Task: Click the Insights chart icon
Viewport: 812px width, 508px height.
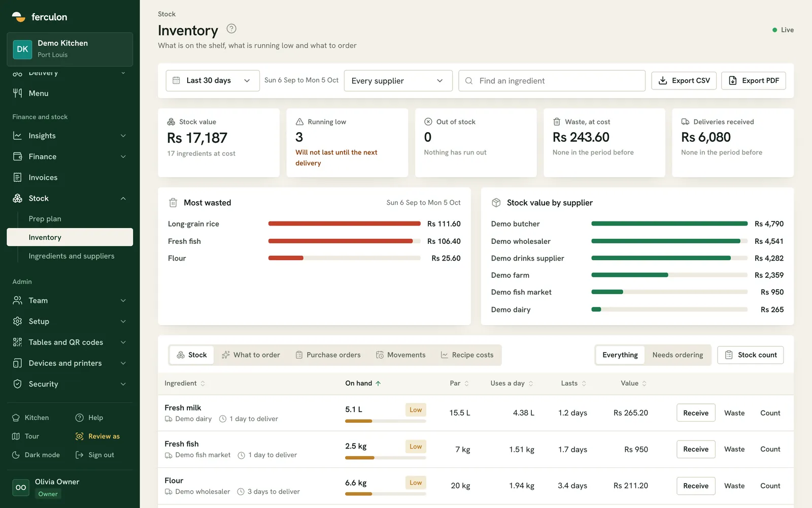Action: coord(17,136)
